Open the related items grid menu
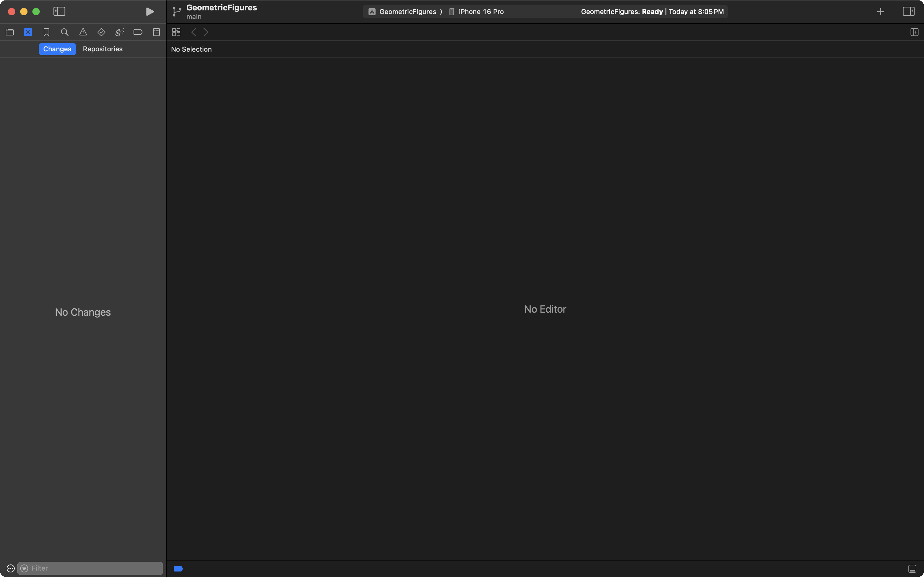Screen dimensions: 924x577 176,32
